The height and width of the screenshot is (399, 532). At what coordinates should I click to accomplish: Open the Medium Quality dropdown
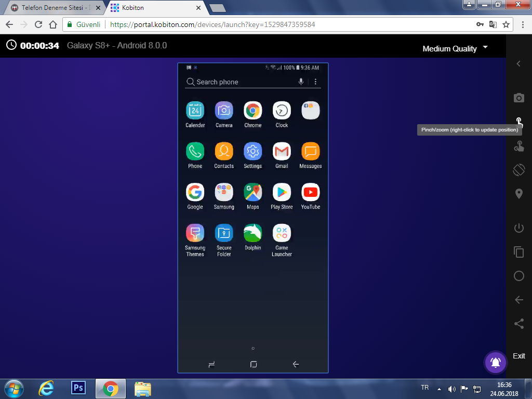[455, 48]
